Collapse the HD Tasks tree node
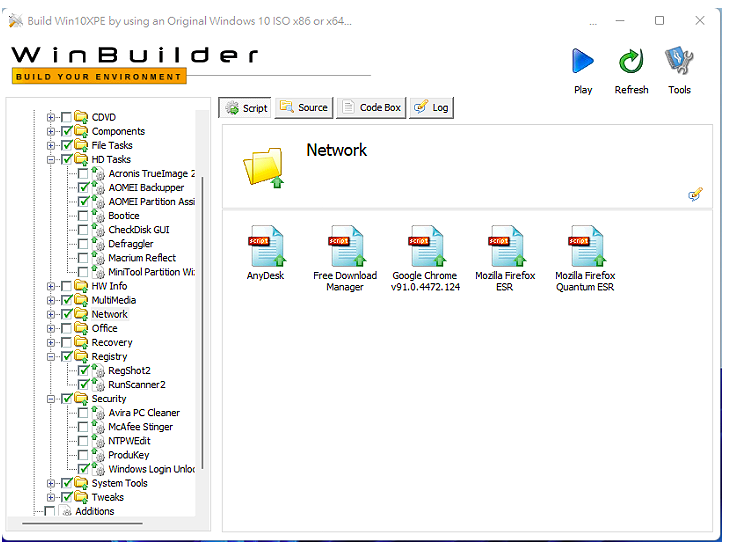Viewport: 732px width, 545px height. [50, 159]
